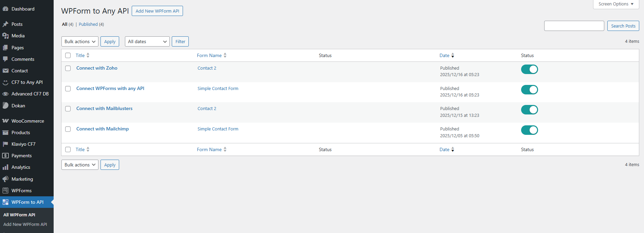Expand the All dates filter dropdown
The image size is (644, 233).
[x=147, y=41]
